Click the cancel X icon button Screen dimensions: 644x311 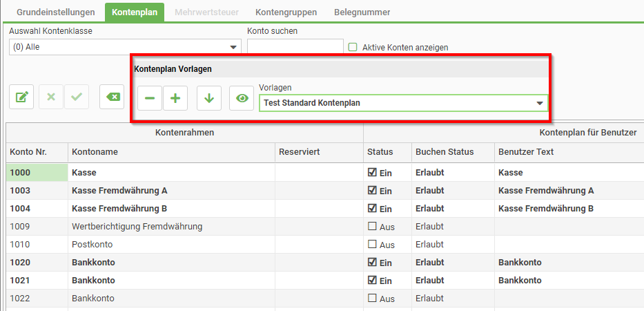click(x=51, y=97)
